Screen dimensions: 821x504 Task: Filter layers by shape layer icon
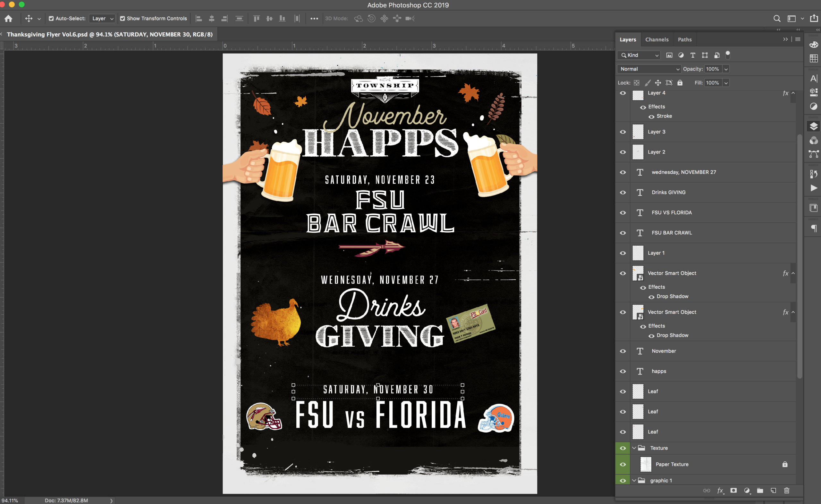coord(705,55)
